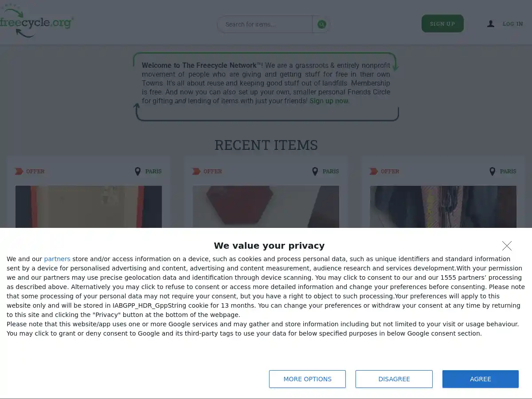The width and height of the screenshot is (532, 399).
Task: Click the location pin icon on middle listing
Action: [x=315, y=171]
